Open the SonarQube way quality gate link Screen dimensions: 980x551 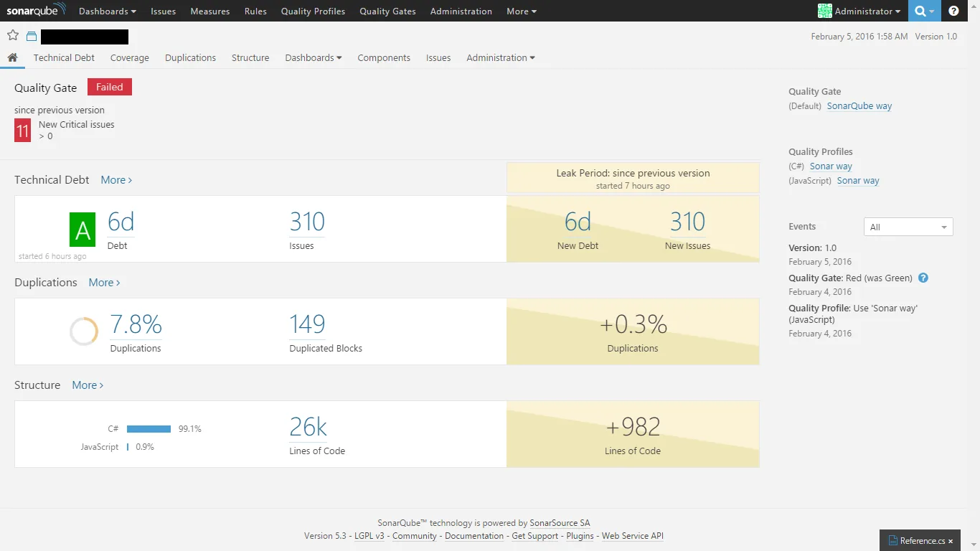point(859,105)
